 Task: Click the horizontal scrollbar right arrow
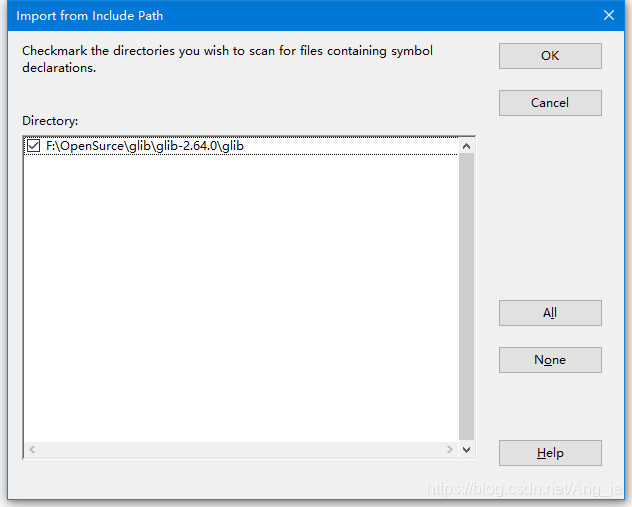point(450,450)
